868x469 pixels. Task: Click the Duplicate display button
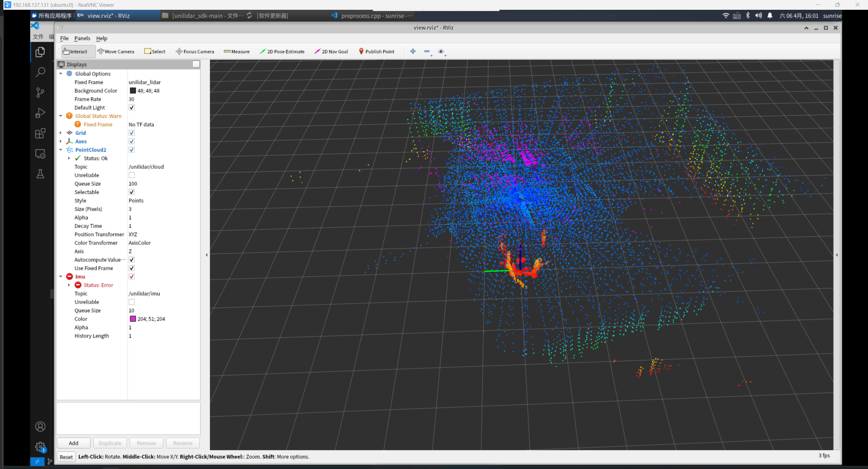point(110,443)
